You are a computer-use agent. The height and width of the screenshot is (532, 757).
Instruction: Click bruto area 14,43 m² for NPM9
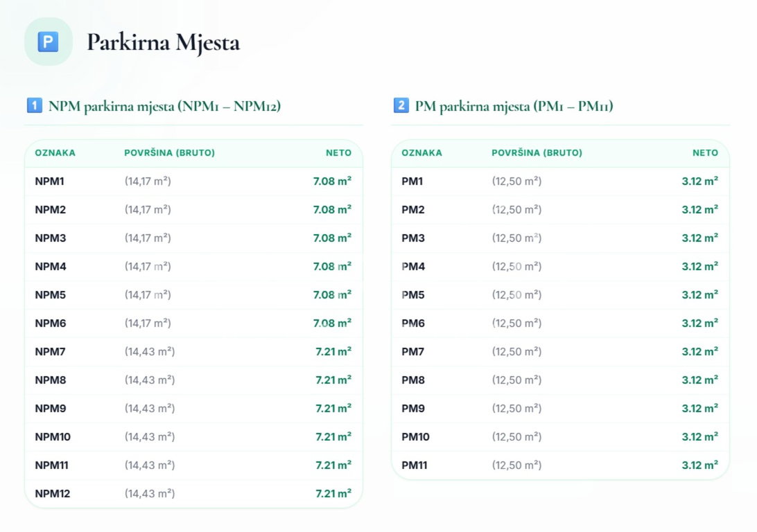(150, 409)
